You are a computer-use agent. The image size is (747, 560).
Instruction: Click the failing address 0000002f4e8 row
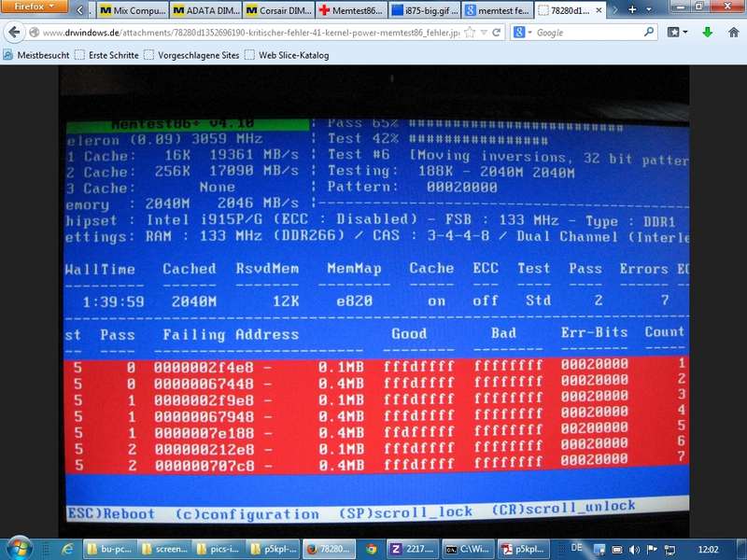(376, 366)
